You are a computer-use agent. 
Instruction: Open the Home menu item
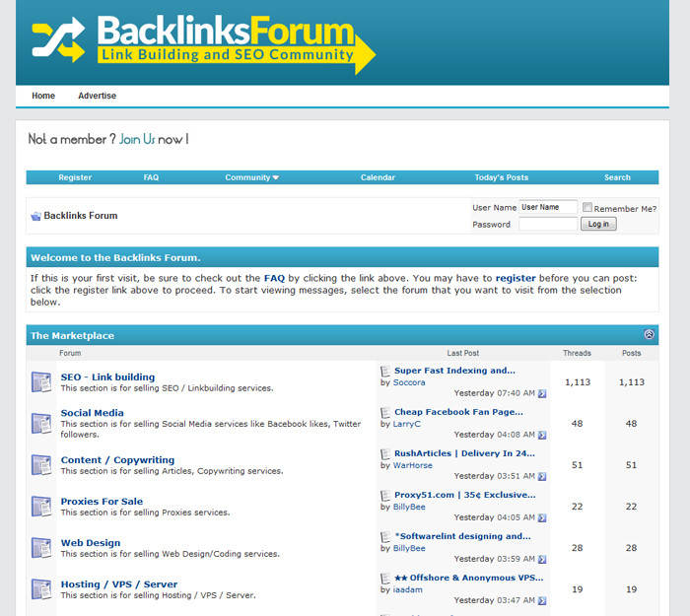coord(43,96)
